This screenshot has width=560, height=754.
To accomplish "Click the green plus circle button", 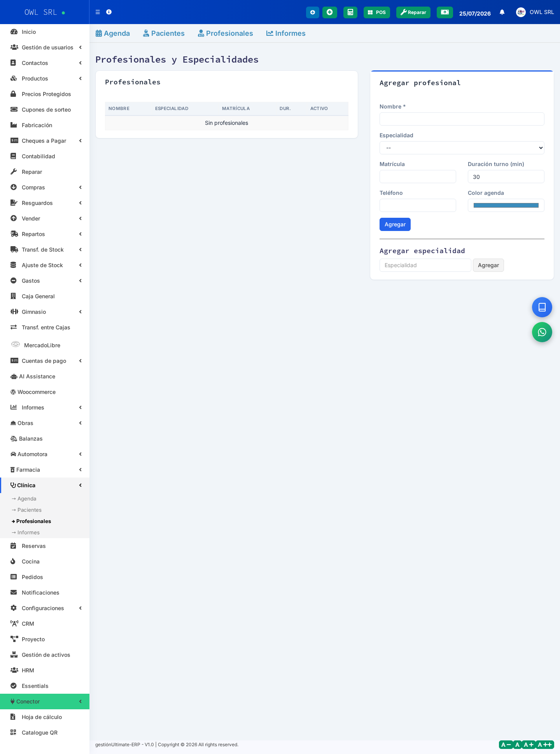I will click(329, 12).
